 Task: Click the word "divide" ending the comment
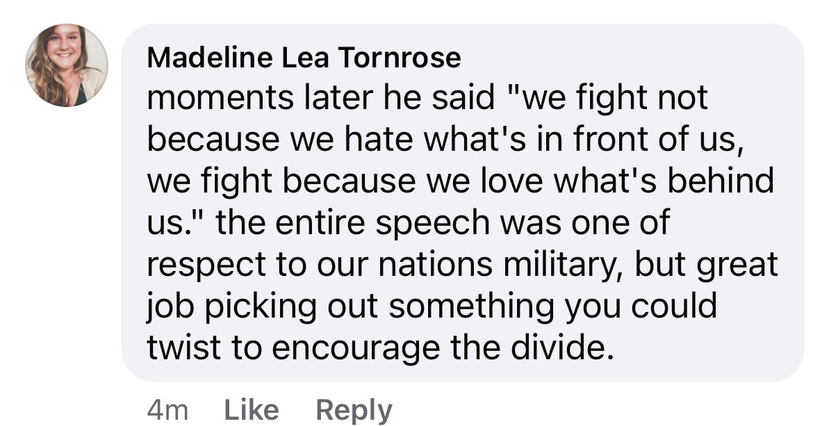pyautogui.click(x=565, y=351)
